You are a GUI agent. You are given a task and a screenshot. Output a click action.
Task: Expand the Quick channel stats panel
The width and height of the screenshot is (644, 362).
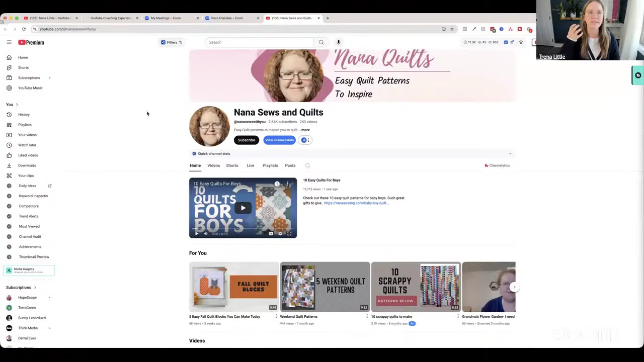[x=510, y=154]
